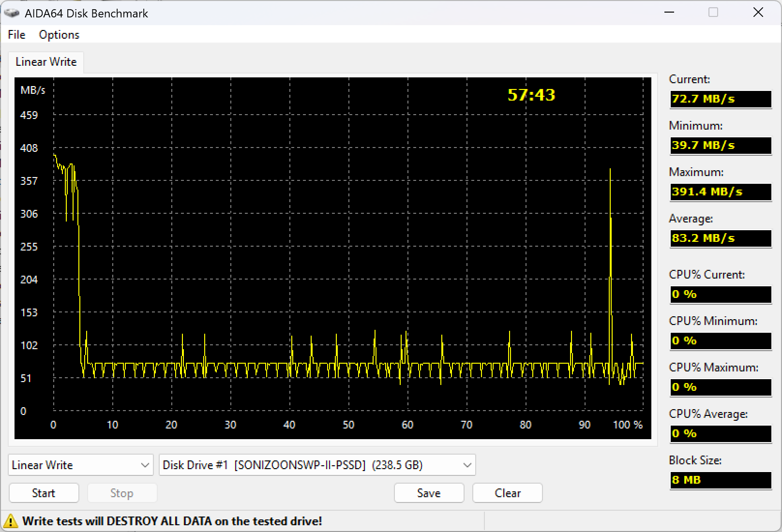This screenshot has height=532, width=782.
Task: Click the elapsed time 57:43 on the graph
Action: [x=531, y=95]
